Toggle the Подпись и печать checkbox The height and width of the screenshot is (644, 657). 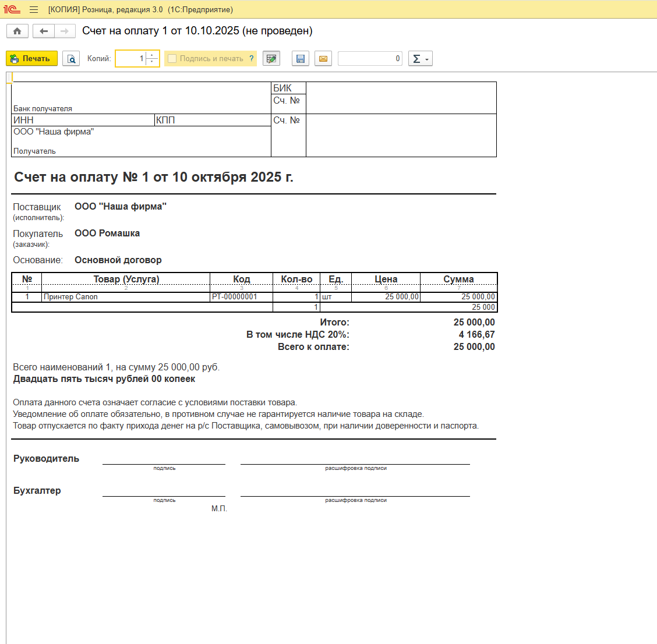pyautogui.click(x=172, y=59)
